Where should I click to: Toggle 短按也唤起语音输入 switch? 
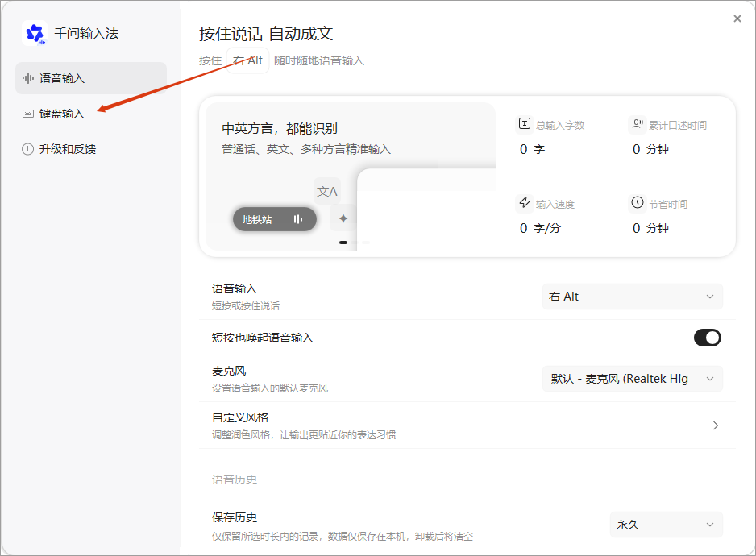(708, 338)
